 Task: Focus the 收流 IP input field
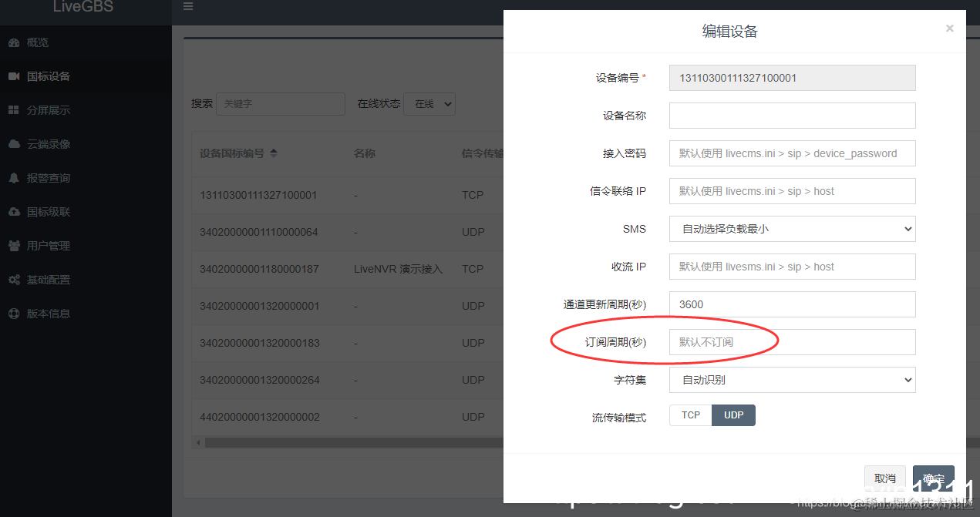click(x=792, y=267)
